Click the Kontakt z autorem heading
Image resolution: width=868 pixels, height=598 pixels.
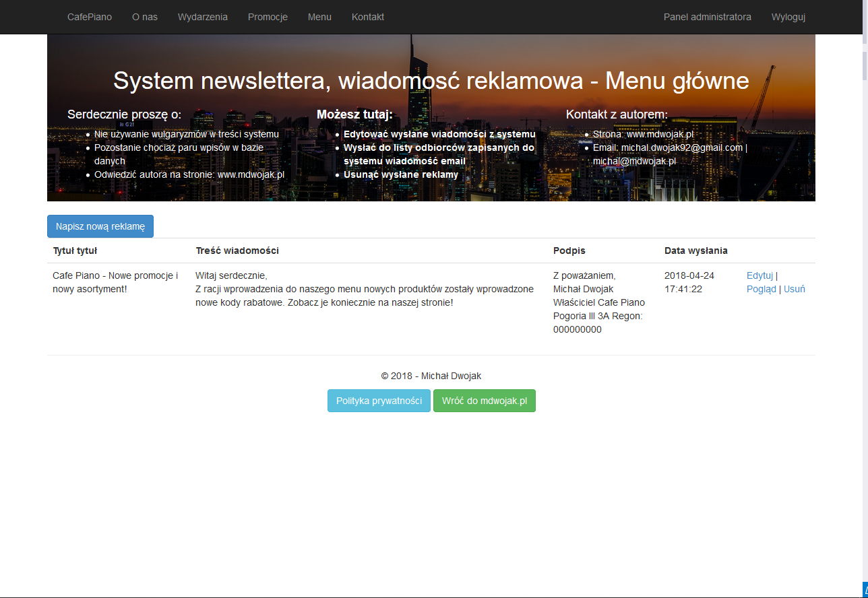pos(617,114)
